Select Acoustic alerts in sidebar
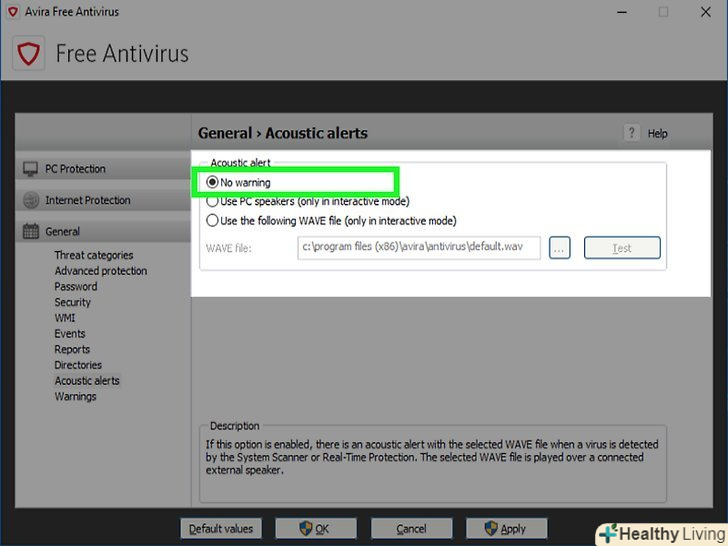Image resolution: width=728 pixels, height=546 pixels. pos(87,381)
